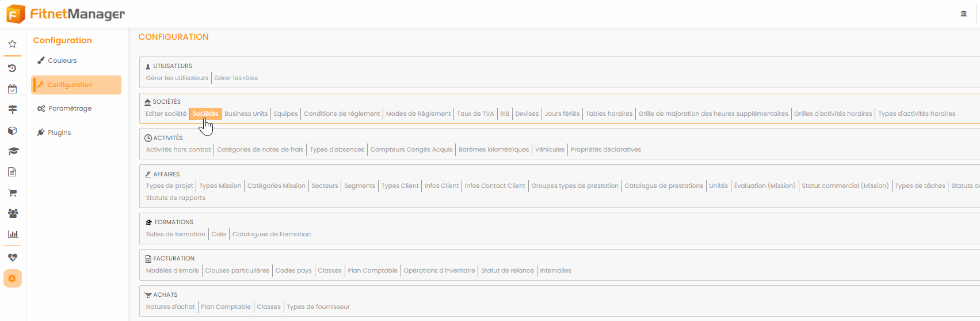Select Paramétrage in the side menu
Screen dimensions: 980x321
pyautogui.click(x=70, y=108)
